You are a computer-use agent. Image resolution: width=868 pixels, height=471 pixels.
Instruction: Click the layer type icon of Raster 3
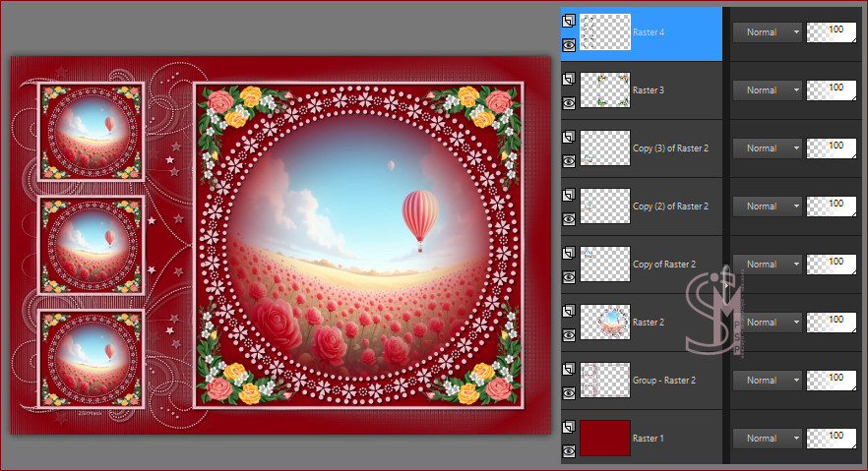click(x=568, y=79)
